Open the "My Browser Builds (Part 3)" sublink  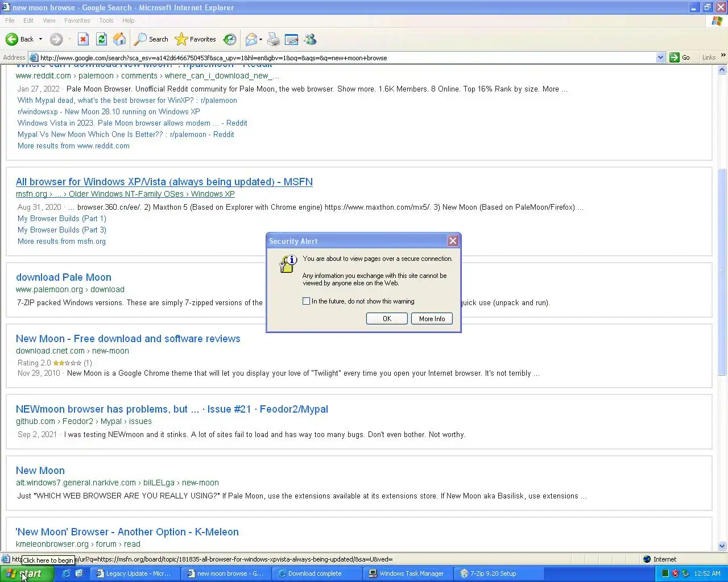click(62, 230)
